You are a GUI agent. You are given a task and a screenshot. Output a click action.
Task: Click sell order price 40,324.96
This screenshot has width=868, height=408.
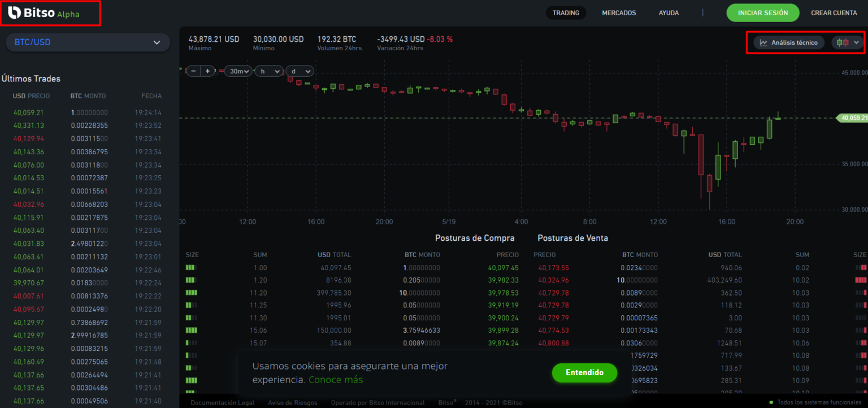tap(553, 280)
